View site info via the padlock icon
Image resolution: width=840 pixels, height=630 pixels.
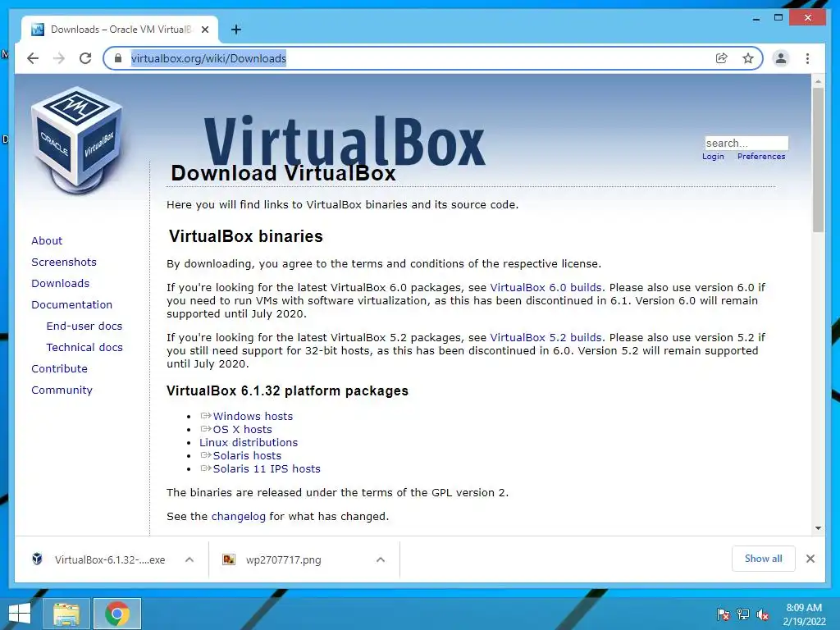tap(117, 58)
